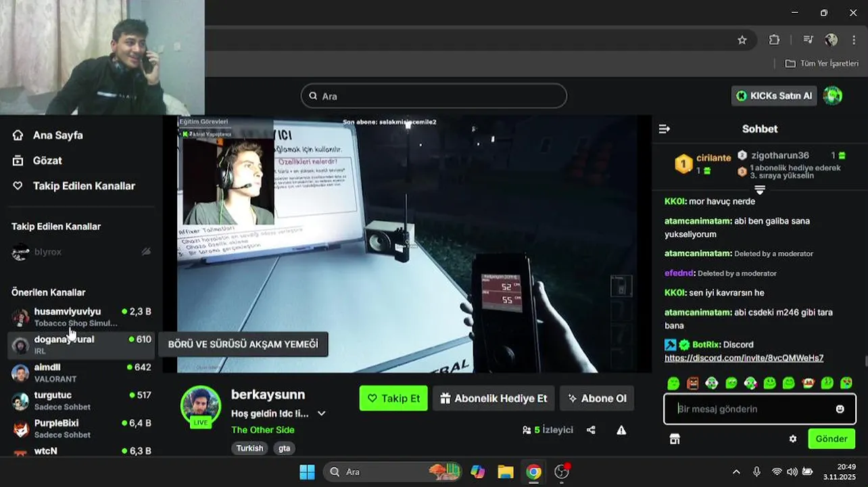Open the Chrome extensions puzzle icon
The width and height of the screenshot is (868, 487).
click(x=774, y=40)
